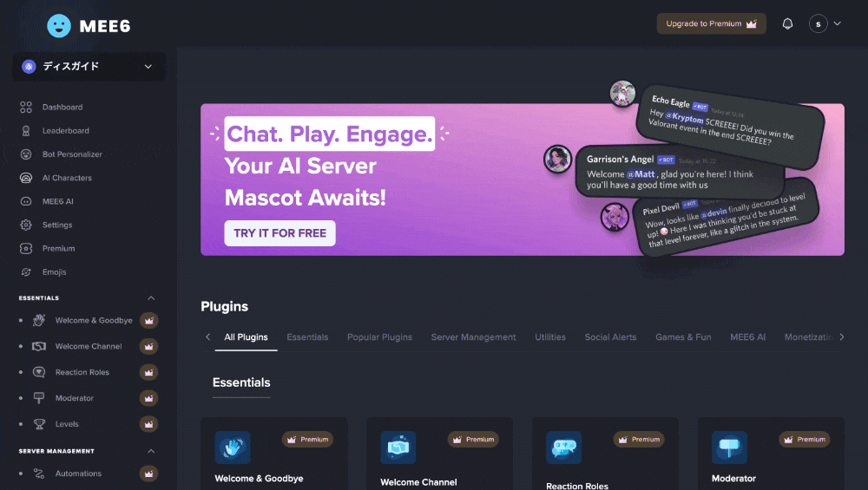
Task: Open Leaderboard in the sidebar
Action: coord(65,130)
